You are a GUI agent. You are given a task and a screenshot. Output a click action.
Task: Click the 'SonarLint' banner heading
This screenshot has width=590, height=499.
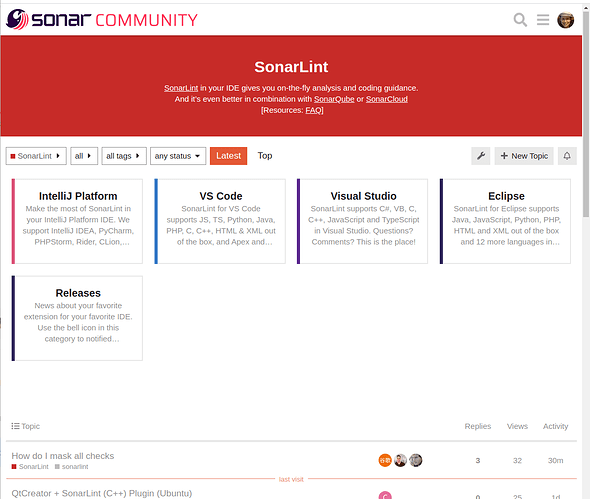tap(291, 67)
